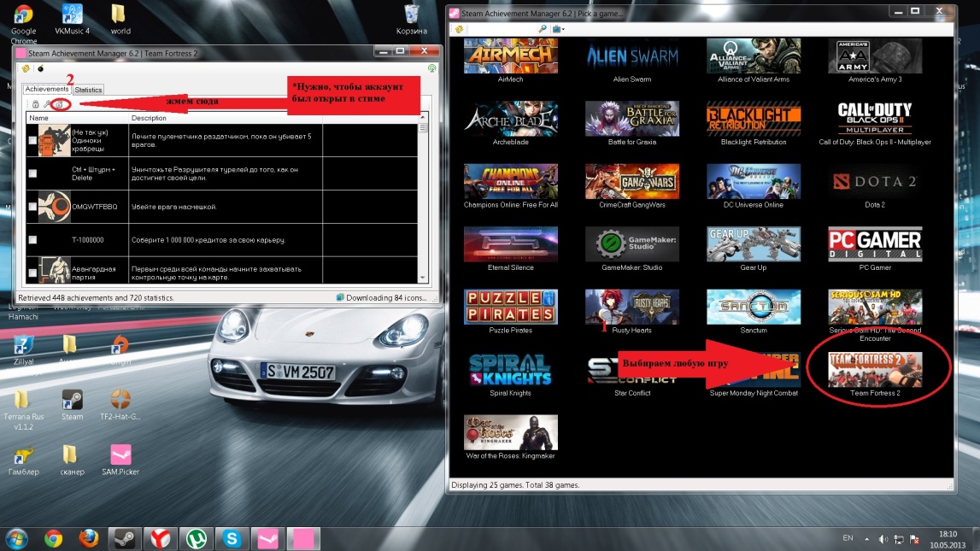The width and height of the screenshot is (980, 551).
Task: Switch to the Statistics tab
Action: (88, 90)
